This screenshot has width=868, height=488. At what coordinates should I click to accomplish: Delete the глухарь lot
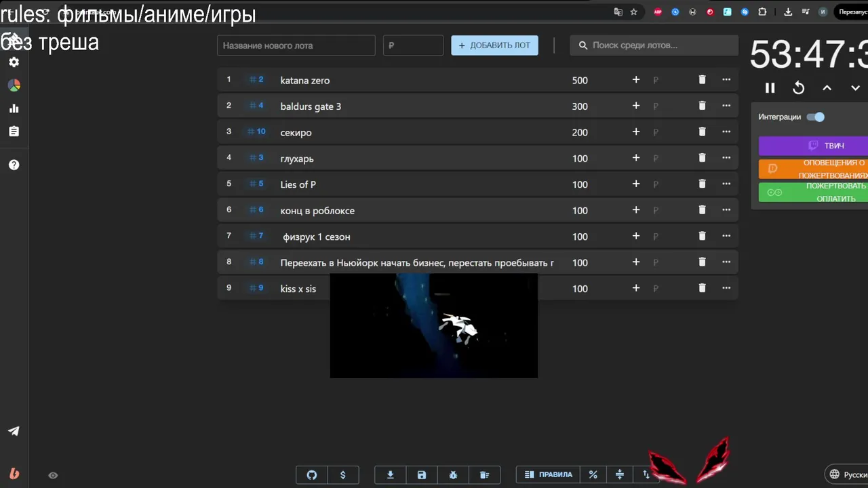[702, 158]
